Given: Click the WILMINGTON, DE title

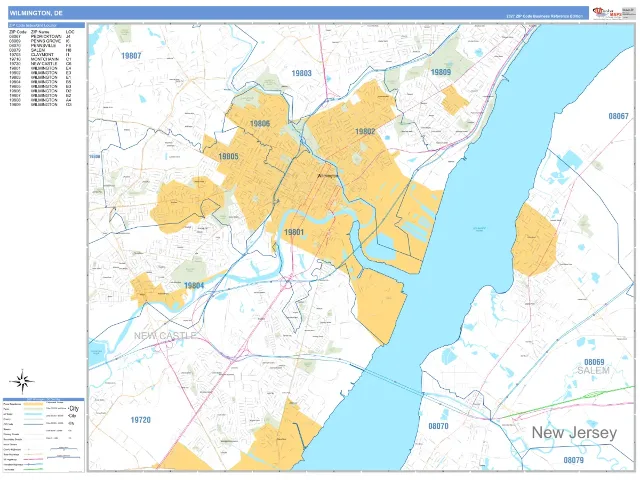Looking at the screenshot, I should pos(36,13).
